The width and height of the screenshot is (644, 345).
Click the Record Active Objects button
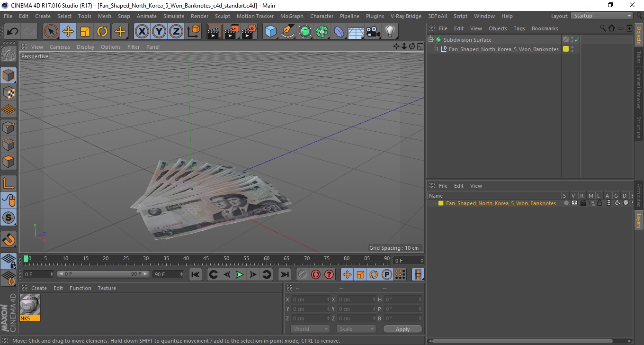pyautogui.click(x=302, y=274)
